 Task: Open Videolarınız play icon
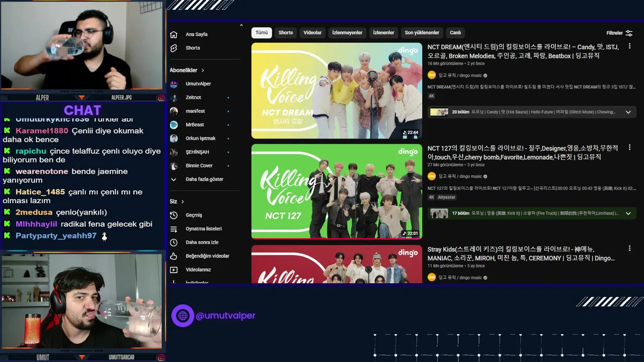point(174,270)
